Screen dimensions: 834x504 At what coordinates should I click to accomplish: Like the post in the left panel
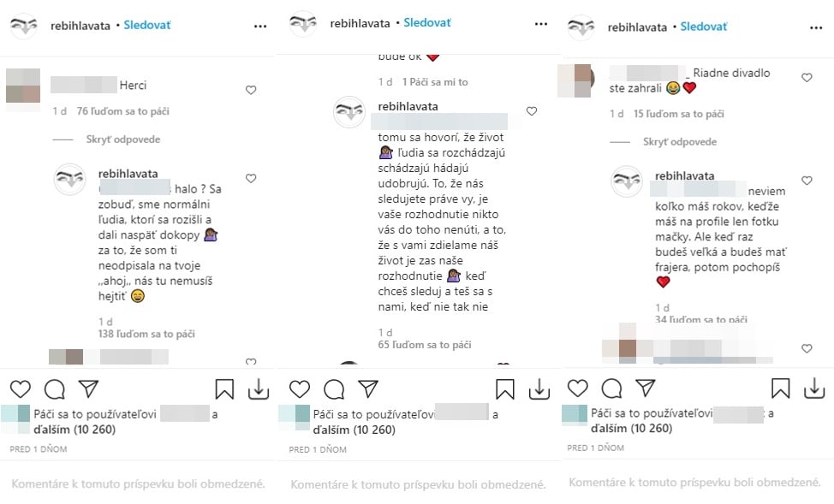[21, 389]
